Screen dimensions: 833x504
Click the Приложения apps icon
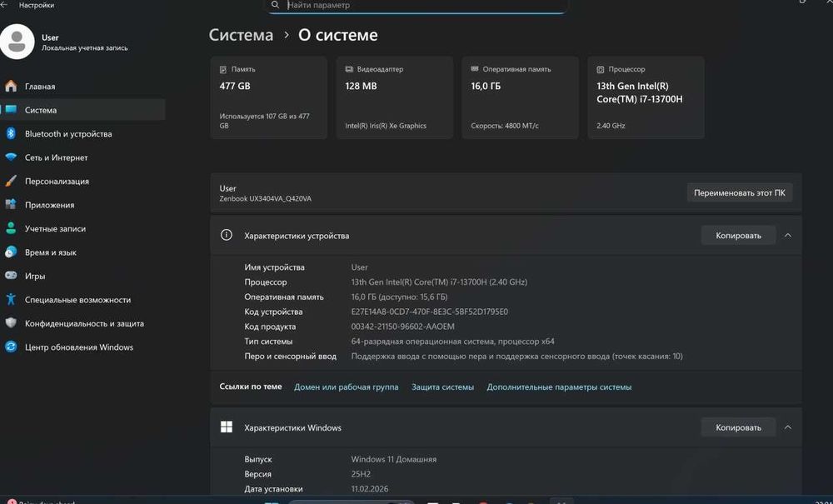(x=11, y=204)
